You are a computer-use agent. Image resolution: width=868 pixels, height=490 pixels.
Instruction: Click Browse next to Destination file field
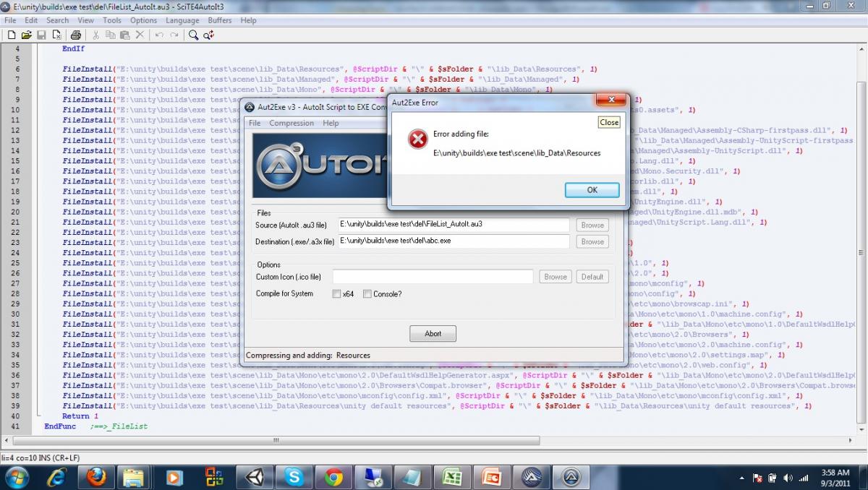click(x=592, y=241)
